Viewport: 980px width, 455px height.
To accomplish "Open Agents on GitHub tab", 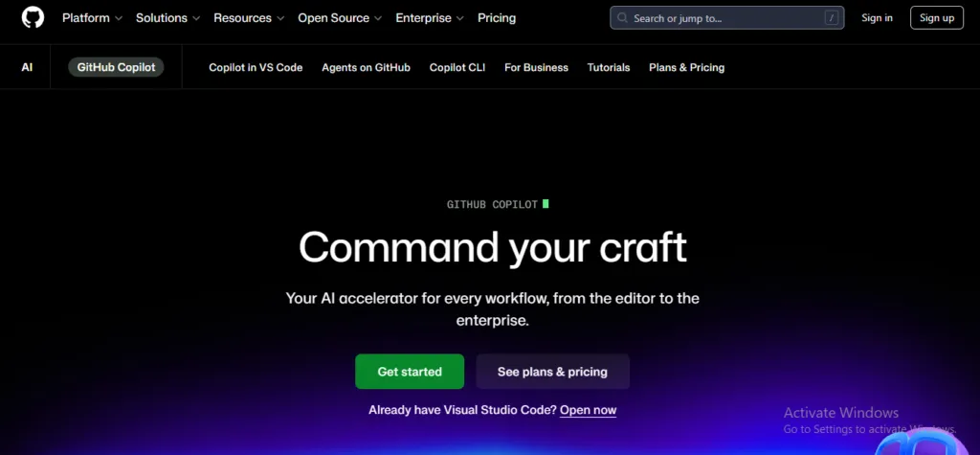I will tap(366, 68).
